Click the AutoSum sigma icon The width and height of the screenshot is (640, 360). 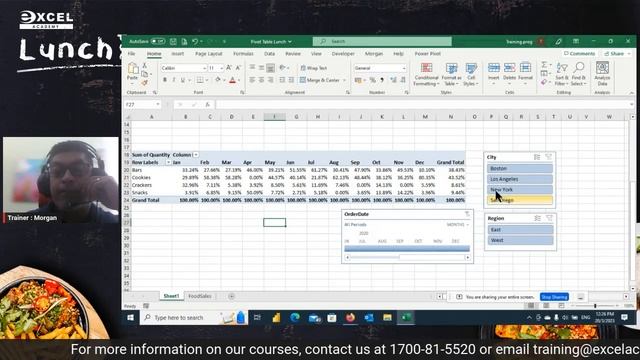point(544,65)
